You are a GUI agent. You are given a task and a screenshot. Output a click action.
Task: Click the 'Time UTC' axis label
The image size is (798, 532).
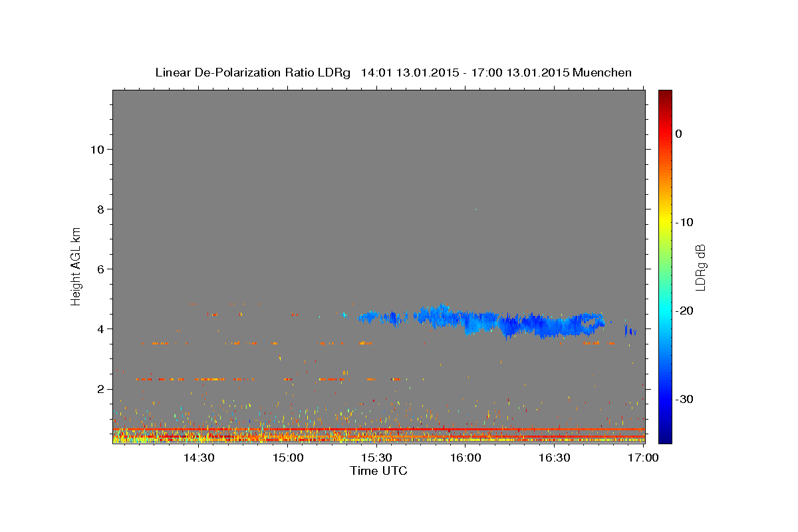[378, 471]
